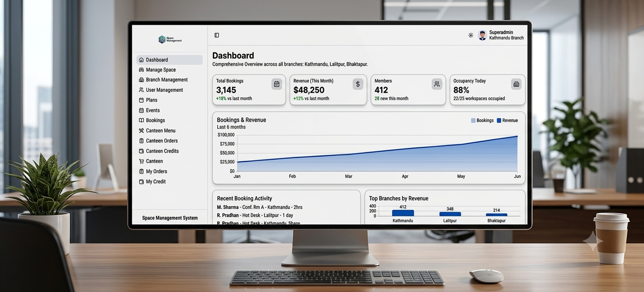
Task: Click the Bhaktapur revenue bar
Action: pos(496,215)
